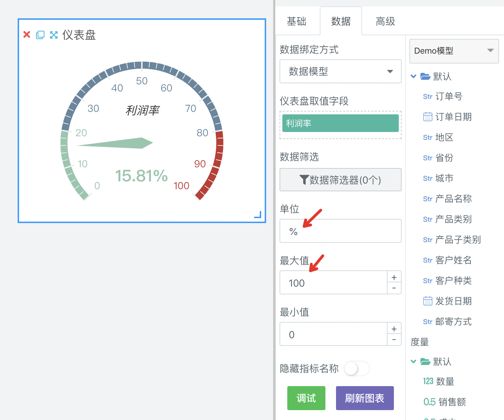504x420 pixels.
Task: Increase 最小值 with plus stepper
Action: click(394, 329)
